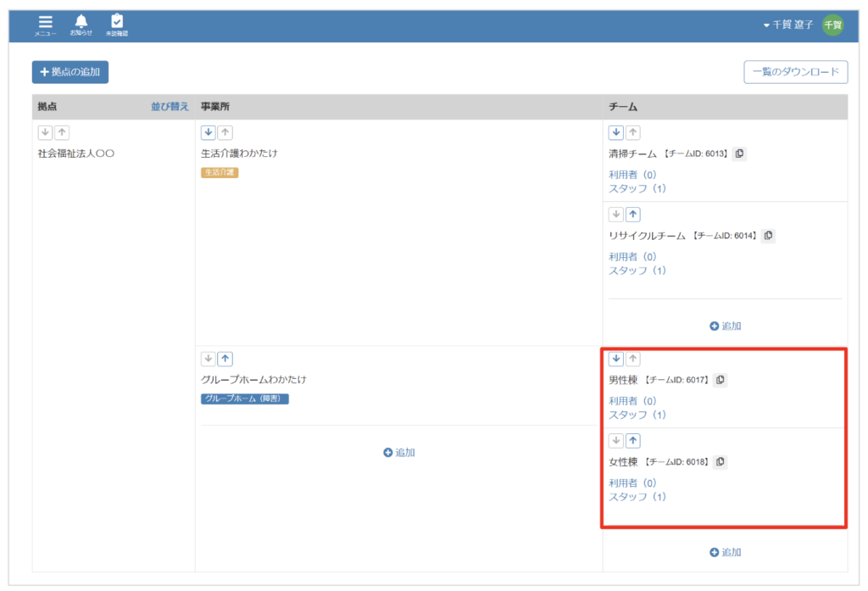Move リサイクルチーム up with arrow

pyautogui.click(x=632, y=215)
